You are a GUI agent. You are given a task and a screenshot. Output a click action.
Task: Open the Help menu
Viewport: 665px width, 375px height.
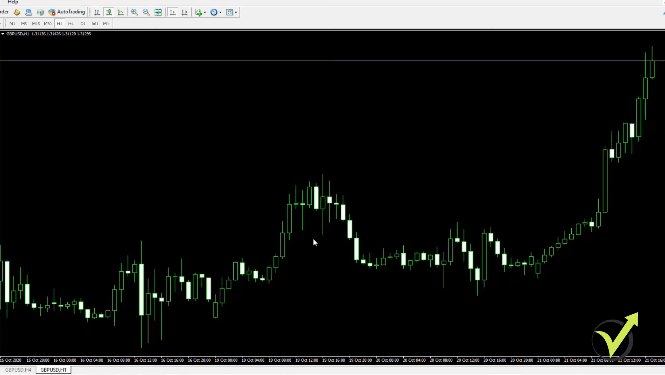click(13, 2)
